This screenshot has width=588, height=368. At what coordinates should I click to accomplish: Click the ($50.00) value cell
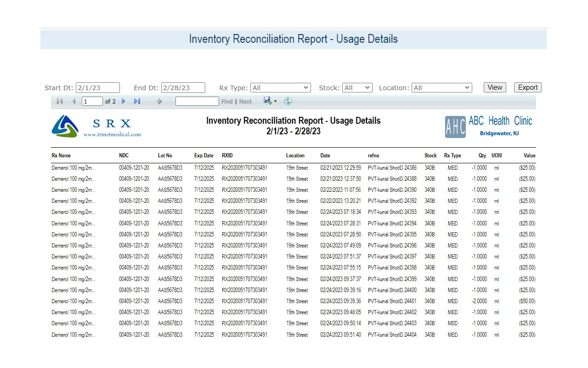(527, 301)
